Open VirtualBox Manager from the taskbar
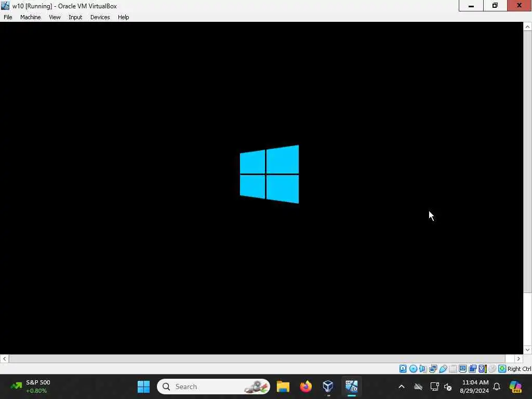The height and width of the screenshot is (399, 532). tap(328, 387)
